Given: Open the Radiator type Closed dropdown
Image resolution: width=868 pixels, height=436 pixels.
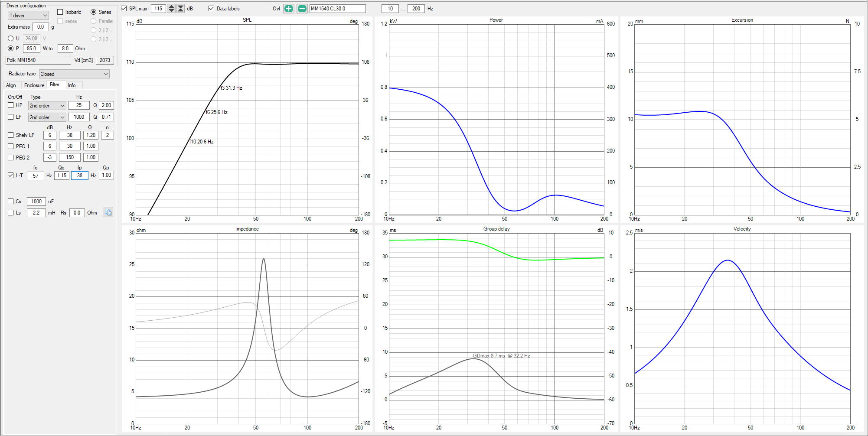Looking at the screenshot, I should pyautogui.click(x=74, y=74).
